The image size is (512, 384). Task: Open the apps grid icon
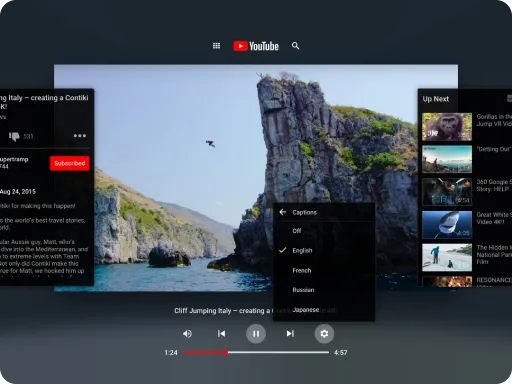[216, 46]
